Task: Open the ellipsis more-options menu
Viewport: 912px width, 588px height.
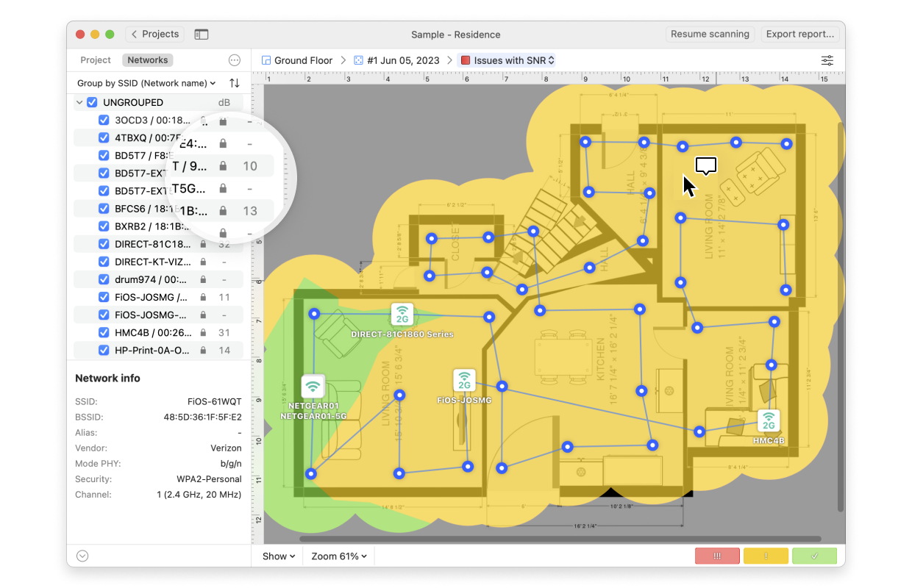Action: [235, 60]
